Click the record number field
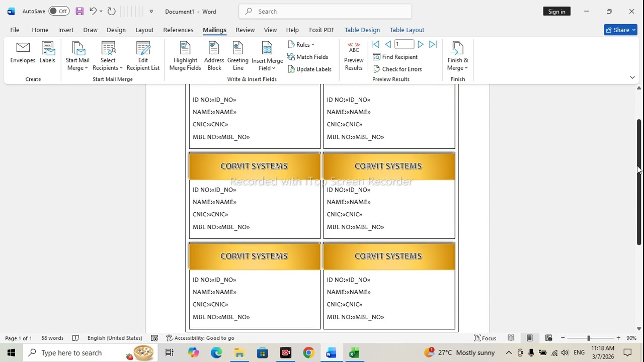Screen dimensions: 644x362 404,45
